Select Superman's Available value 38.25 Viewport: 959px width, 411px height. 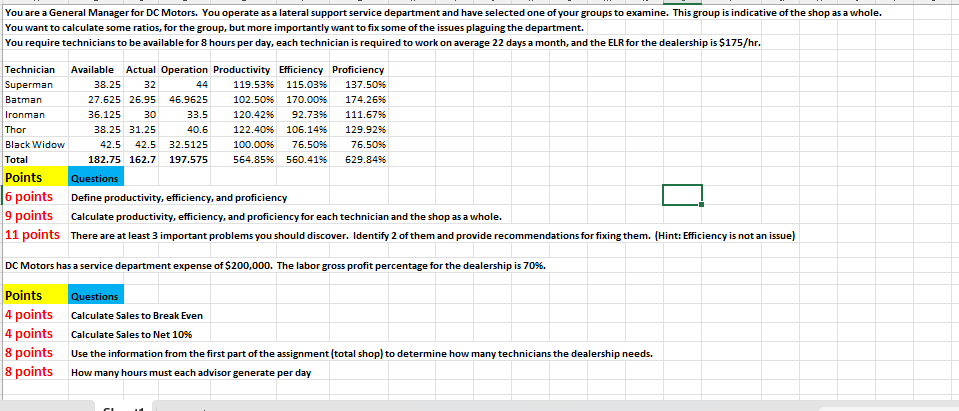[x=95, y=84]
